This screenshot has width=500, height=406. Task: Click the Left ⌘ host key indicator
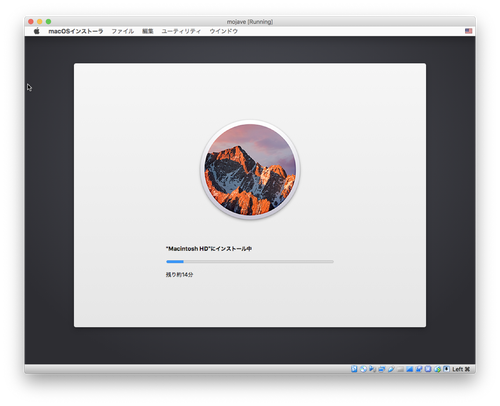click(x=461, y=369)
